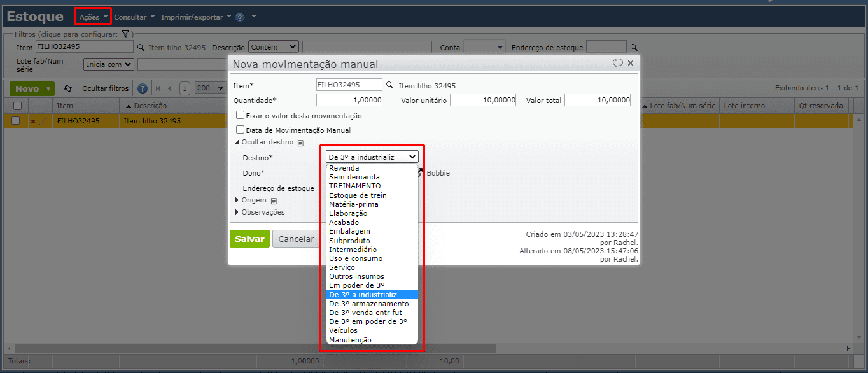Open the Consultar menu

[x=134, y=17]
